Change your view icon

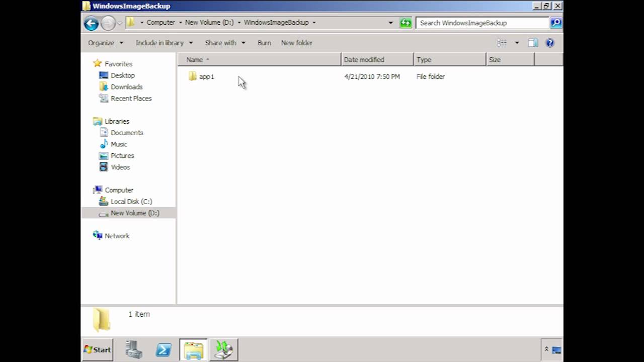pyautogui.click(x=502, y=43)
